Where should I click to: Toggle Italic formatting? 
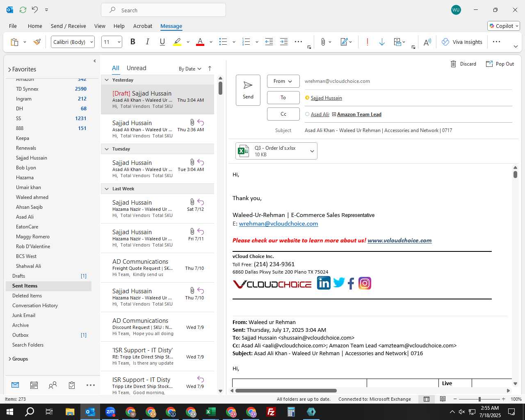(x=147, y=42)
